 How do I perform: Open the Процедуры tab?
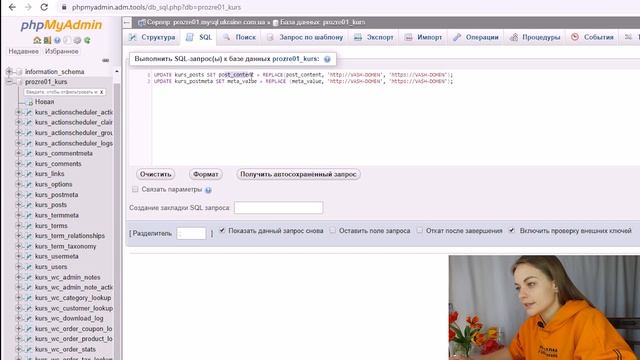coord(535,37)
